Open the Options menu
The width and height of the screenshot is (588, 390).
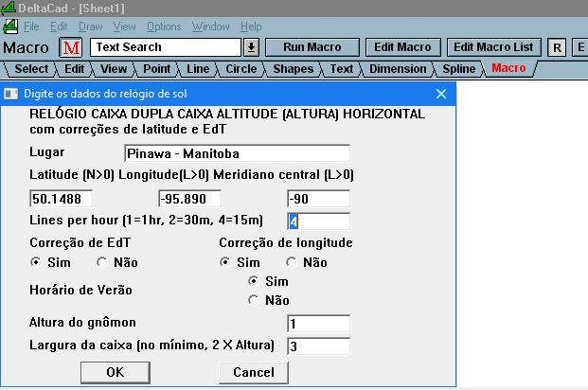point(164,27)
